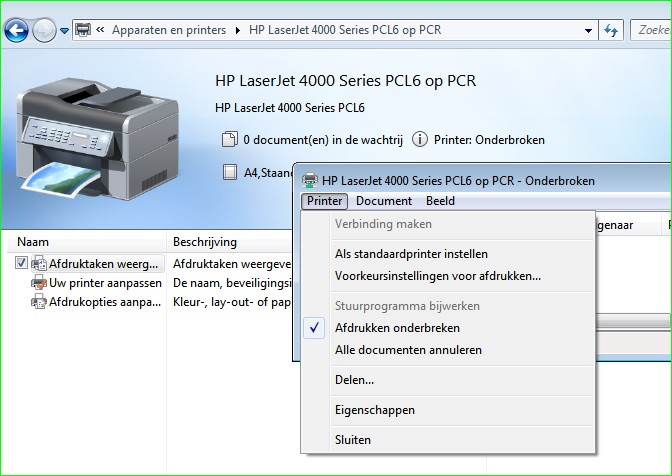Image resolution: width=672 pixels, height=476 pixels.
Task: Open the Printer menu in queue window
Action: pos(324,201)
